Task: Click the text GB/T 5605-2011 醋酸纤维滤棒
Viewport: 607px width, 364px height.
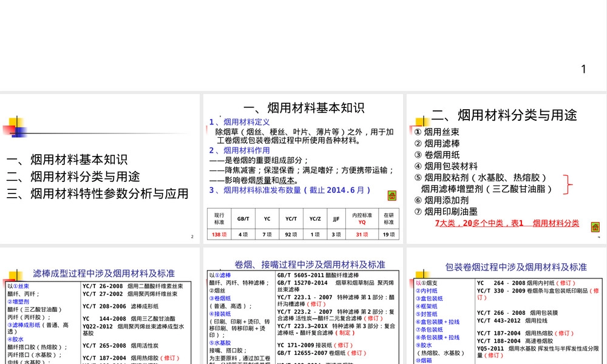Action: (318, 275)
